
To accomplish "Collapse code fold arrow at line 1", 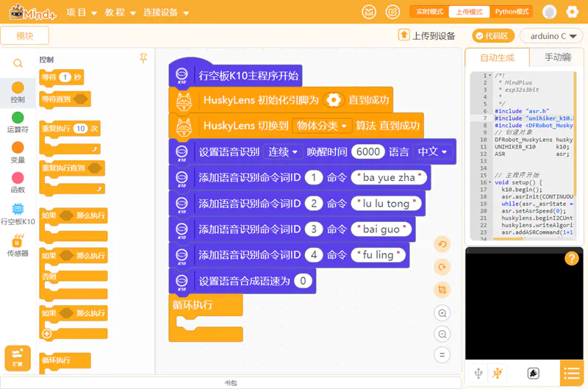I will [x=490, y=76].
